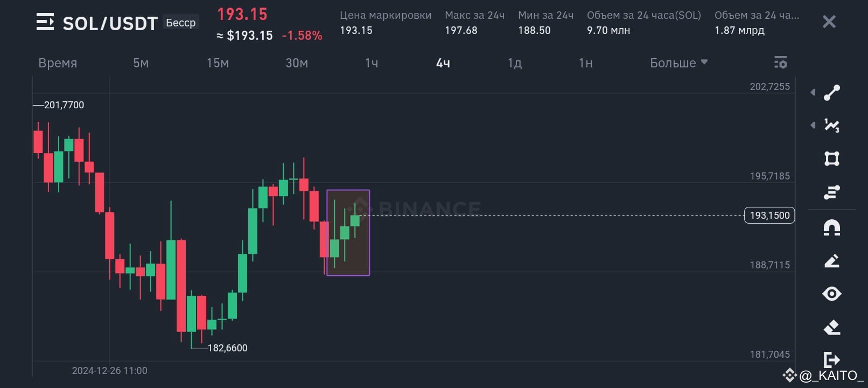Open the order book panel icon
868x388 pixels.
tap(832, 192)
